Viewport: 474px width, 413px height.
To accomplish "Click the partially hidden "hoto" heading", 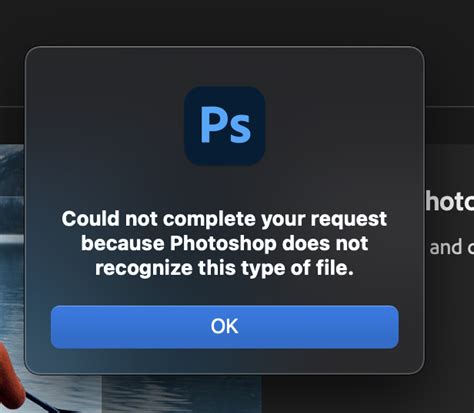I will tap(450, 202).
